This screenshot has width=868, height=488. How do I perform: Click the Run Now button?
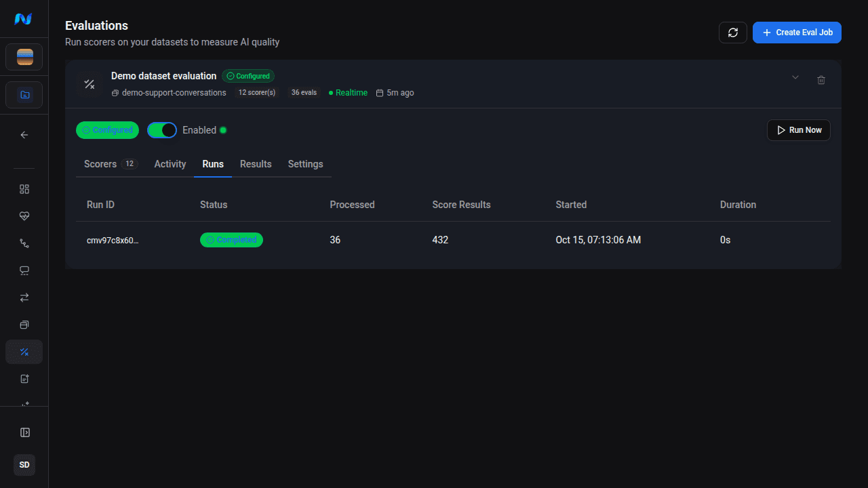pos(799,130)
